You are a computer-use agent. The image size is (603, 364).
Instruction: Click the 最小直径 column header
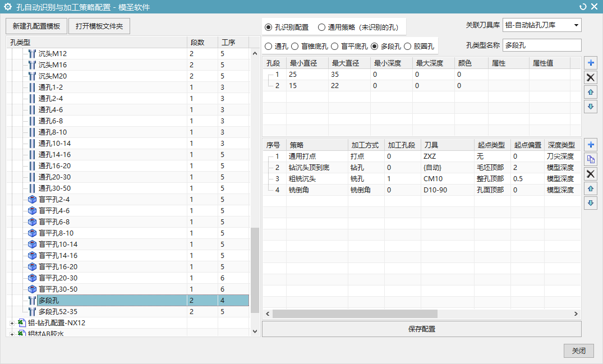pyautogui.click(x=307, y=63)
